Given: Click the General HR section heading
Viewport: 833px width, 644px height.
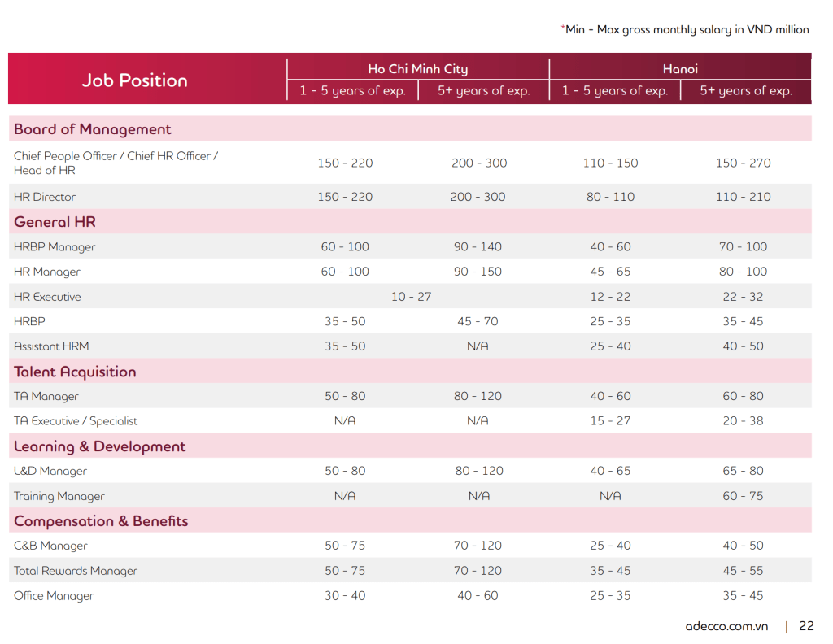Looking at the screenshot, I should (x=55, y=222).
